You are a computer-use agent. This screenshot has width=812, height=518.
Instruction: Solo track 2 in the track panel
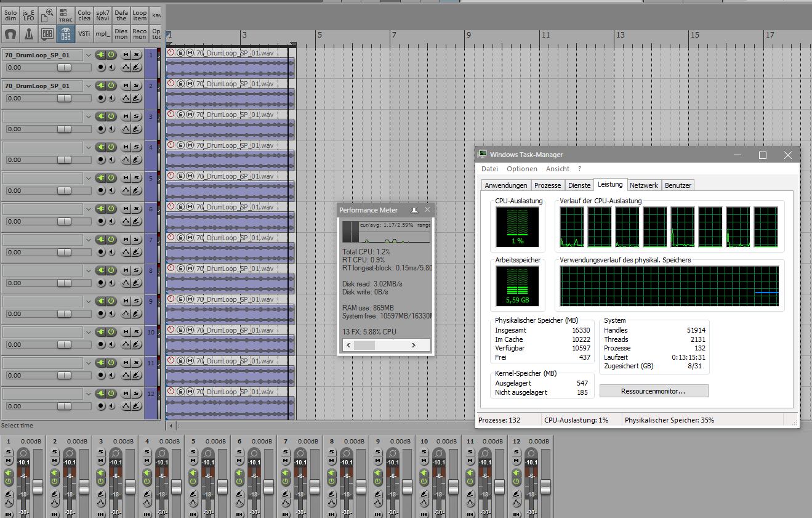tap(135, 86)
